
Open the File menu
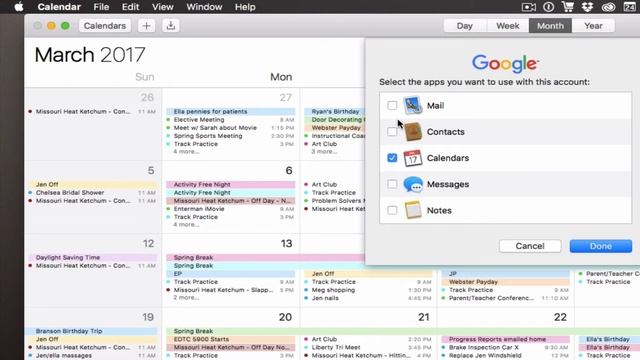point(101,7)
